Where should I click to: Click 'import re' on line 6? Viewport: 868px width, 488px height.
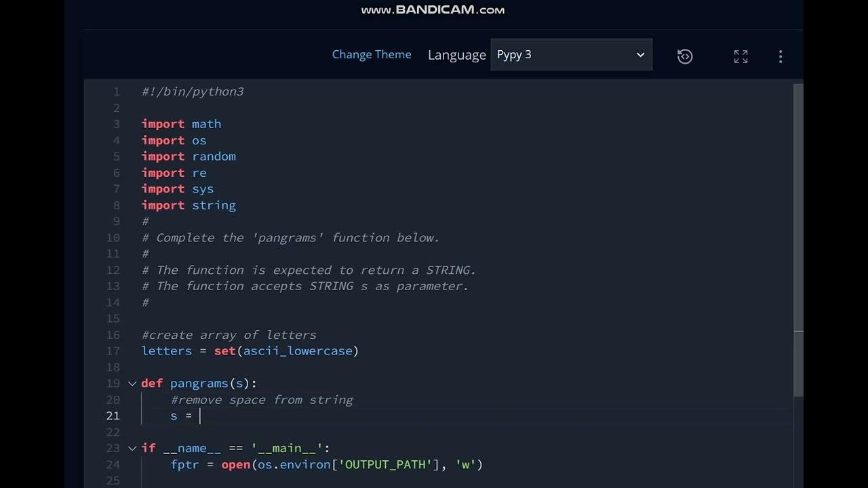(x=174, y=173)
